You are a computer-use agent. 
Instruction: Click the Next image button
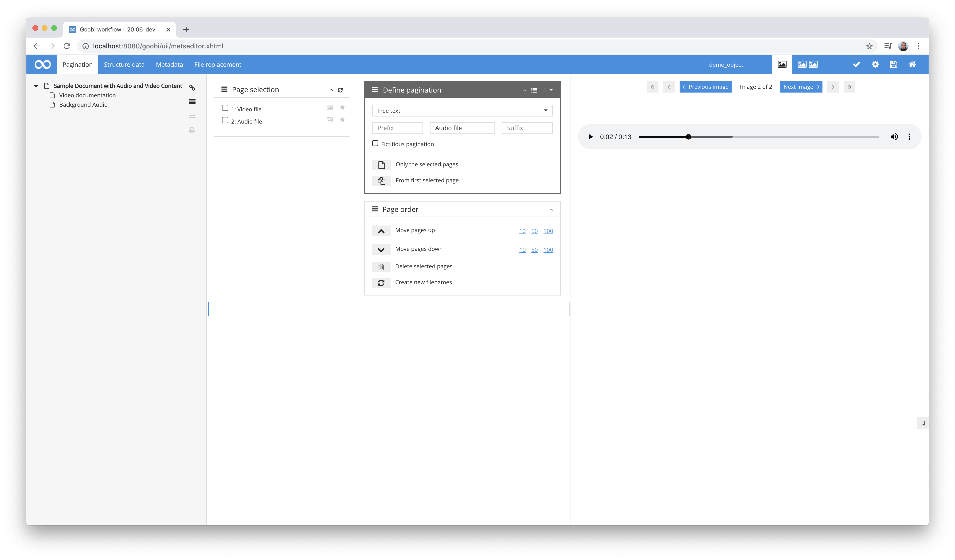pyautogui.click(x=801, y=87)
